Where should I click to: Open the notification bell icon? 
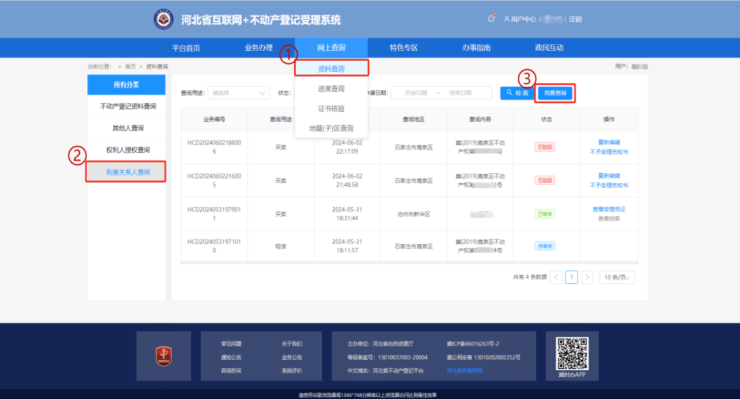pyautogui.click(x=491, y=18)
